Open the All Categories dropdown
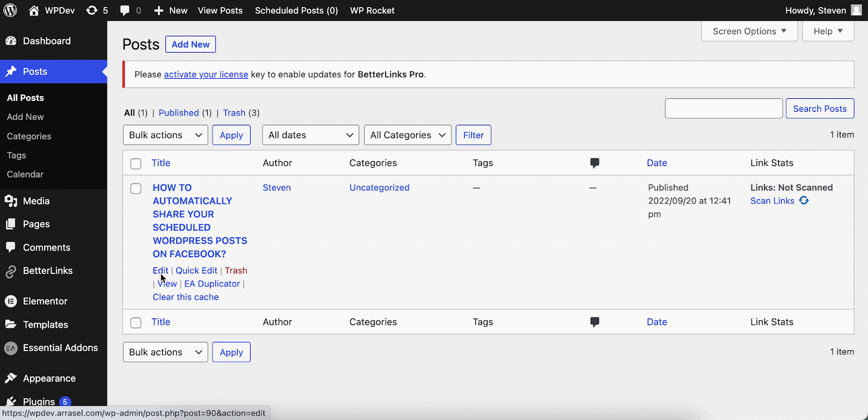This screenshot has width=868, height=420. point(407,135)
